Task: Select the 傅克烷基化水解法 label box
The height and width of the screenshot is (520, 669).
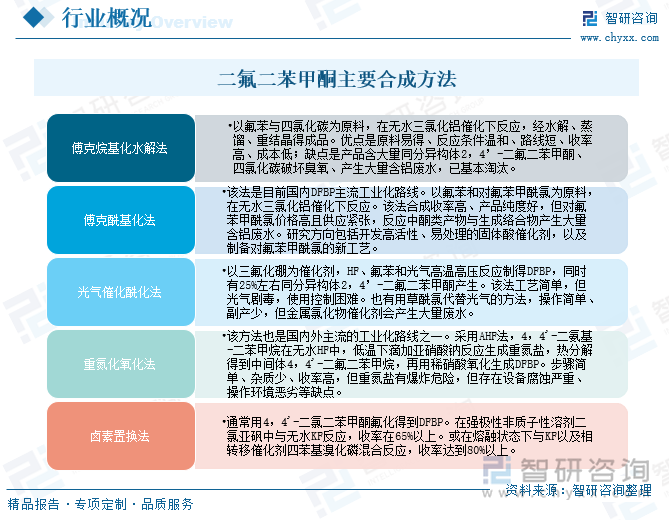Action: [121, 148]
